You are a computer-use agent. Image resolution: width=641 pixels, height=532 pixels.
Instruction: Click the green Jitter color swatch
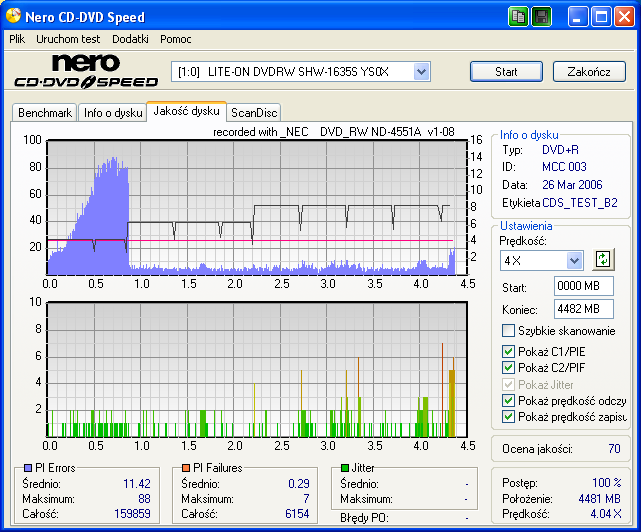tap(345, 468)
